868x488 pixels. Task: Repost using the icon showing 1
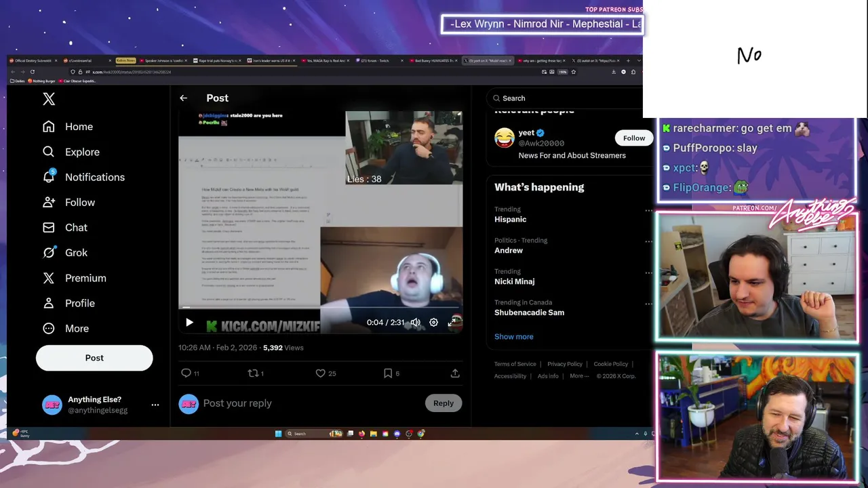pyautogui.click(x=256, y=373)
